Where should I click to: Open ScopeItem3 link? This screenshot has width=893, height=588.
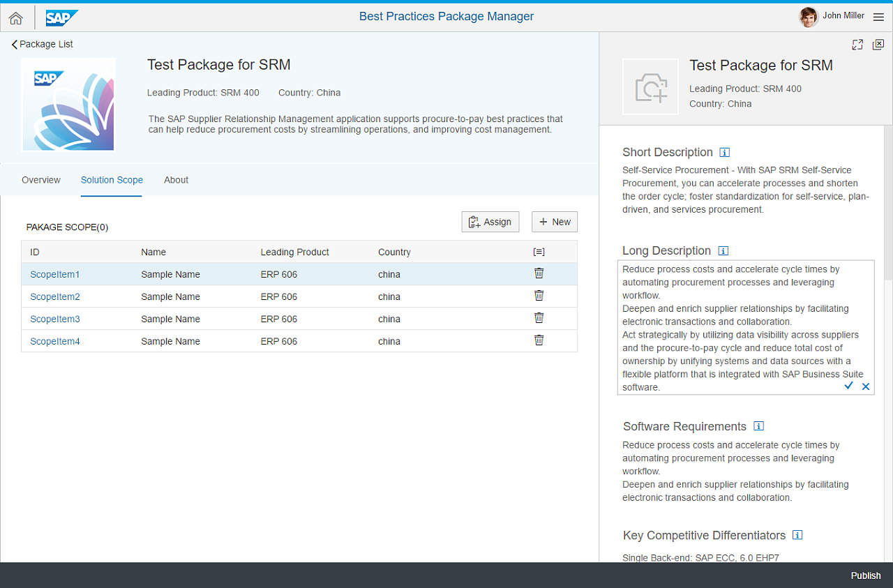[55, 319]
